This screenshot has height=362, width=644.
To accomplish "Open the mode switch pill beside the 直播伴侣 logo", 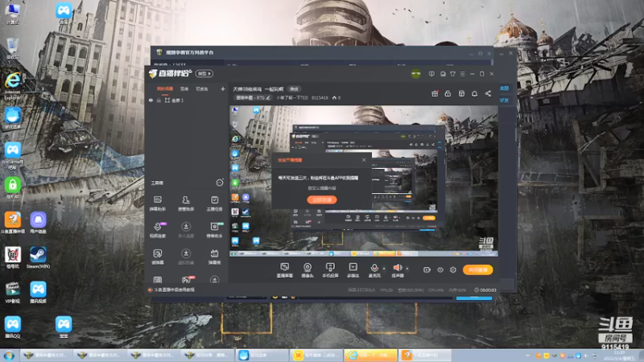I will pos(204,73).
